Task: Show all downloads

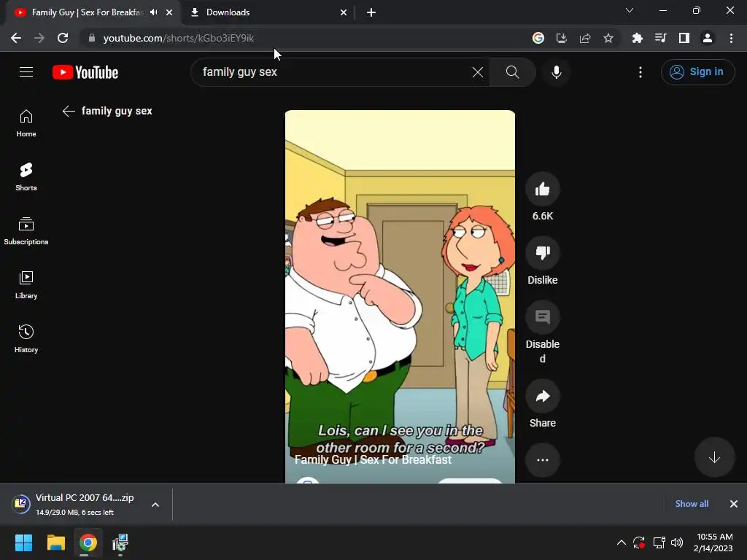Action: point(692,504)
